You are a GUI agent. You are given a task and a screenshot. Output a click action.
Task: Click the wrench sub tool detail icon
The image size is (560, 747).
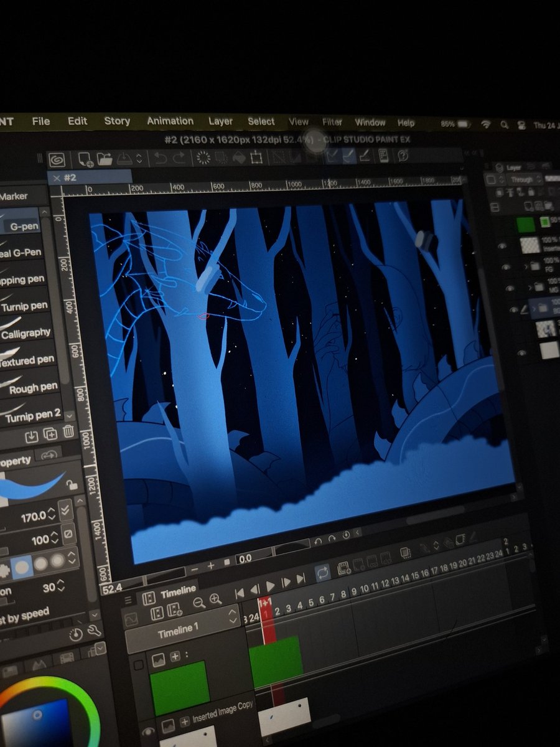[95, 631]
